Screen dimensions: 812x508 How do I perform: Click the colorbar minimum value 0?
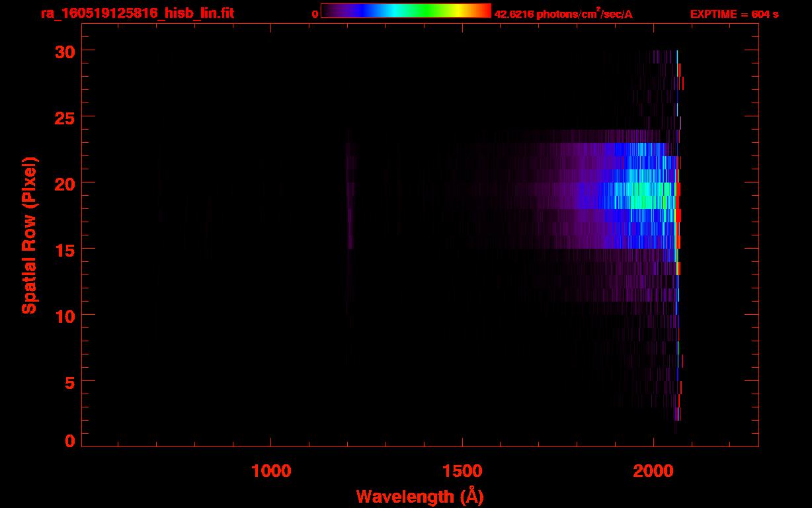click(315, 14)
